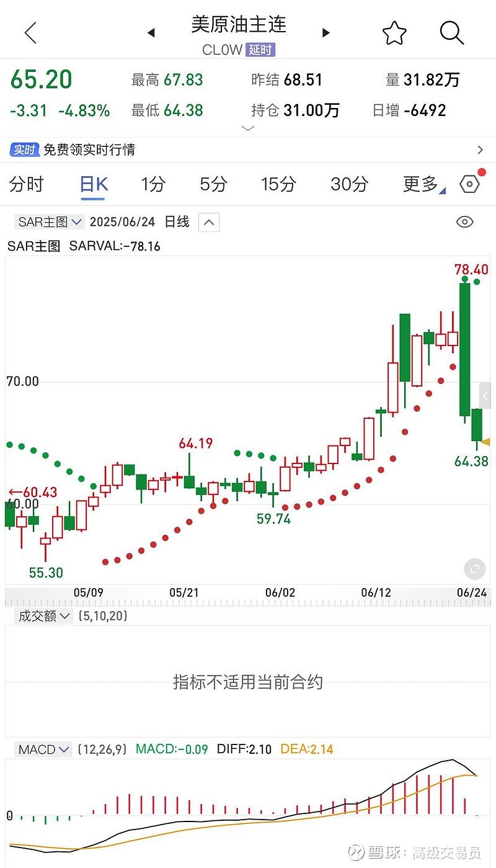Switch to 分时 tab
496x868 pixels.
tap(27, 184)
